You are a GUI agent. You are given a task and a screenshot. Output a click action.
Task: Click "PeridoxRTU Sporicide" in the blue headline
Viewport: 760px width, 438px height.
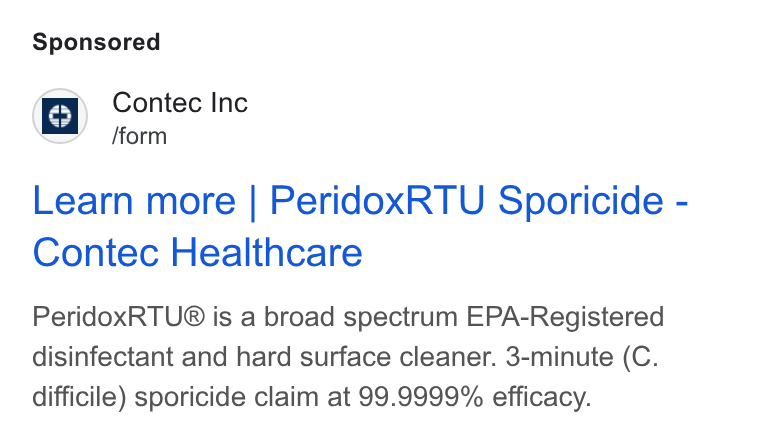click(x=466, y=201)
